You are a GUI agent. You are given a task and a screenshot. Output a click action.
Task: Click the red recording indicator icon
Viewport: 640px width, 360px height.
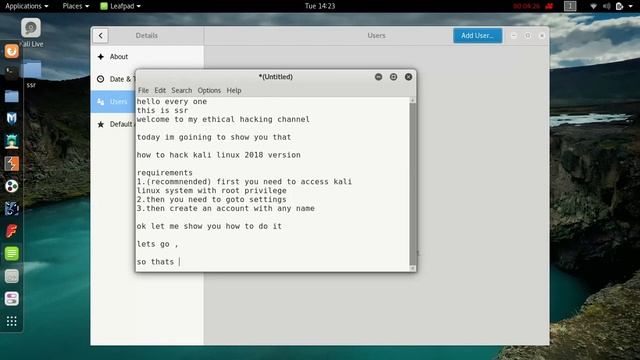[x=549, y=6]
